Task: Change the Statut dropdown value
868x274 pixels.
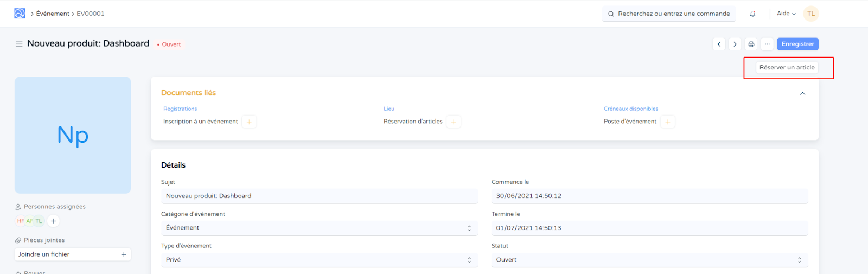Action: 649,260
